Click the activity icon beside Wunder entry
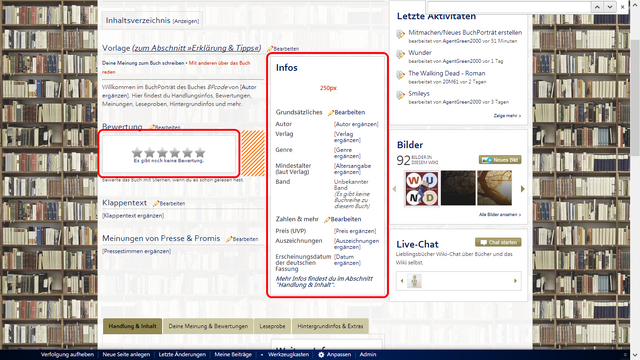 (x=400, y=54)
